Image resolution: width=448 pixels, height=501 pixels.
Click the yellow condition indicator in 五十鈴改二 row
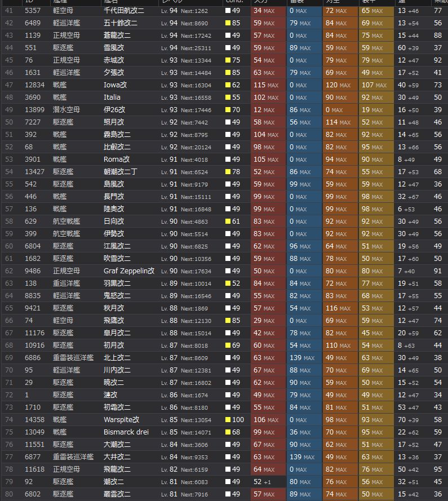tap(228, 23)
